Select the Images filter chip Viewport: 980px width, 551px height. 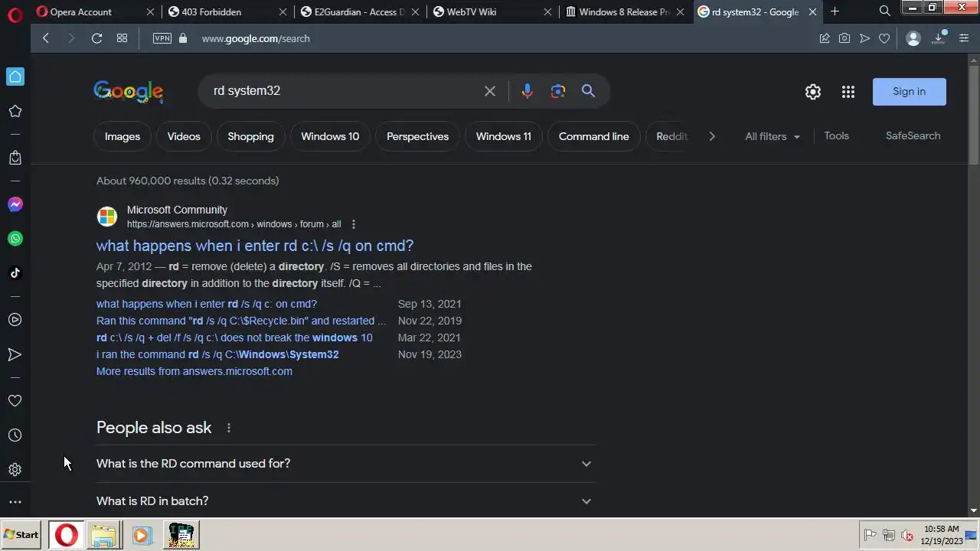122,136
